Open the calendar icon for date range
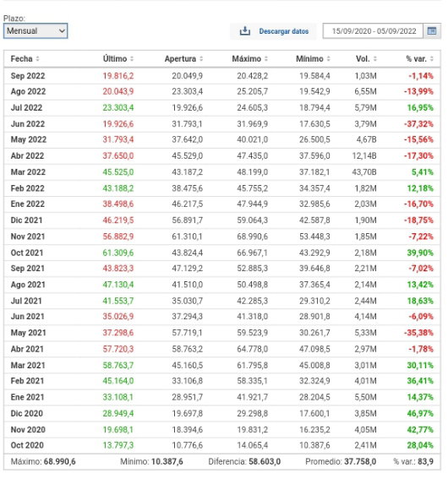The height and width of the screenshot is (484, 448). (x=432, y=31)
